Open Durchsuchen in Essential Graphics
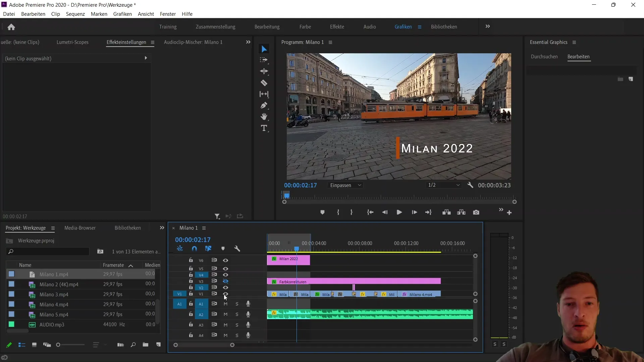 [544, 57]
